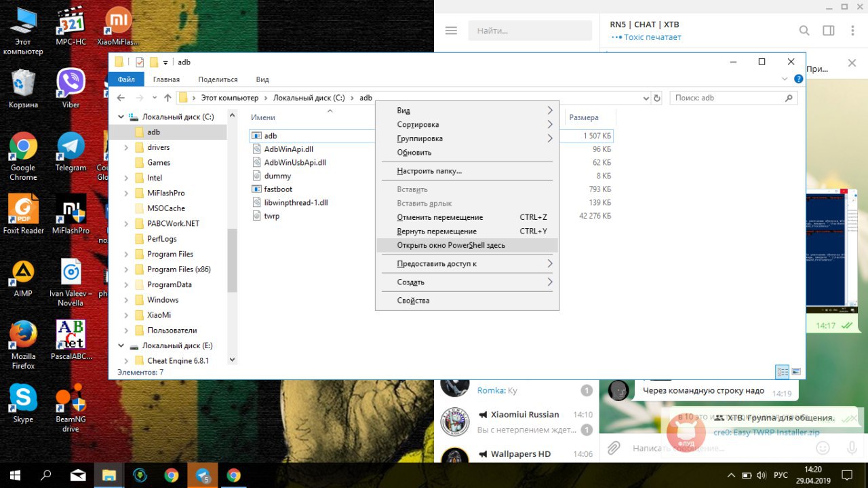Image resolution: width=868 pixels, height=488 pixels.
Task: Switch to large icons view layout
Action: (x=796, y=372)
